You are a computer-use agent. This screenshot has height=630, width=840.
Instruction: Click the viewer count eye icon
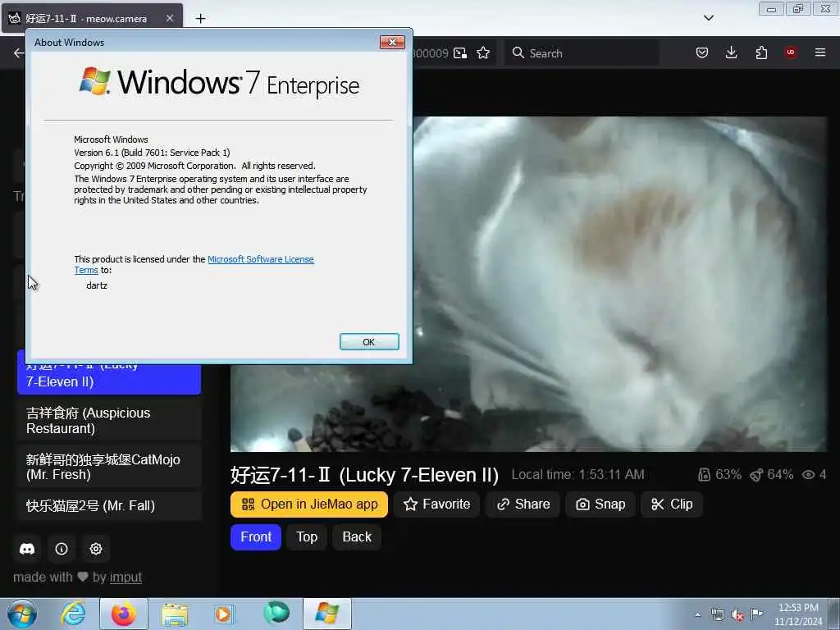(x=808, y=475)
